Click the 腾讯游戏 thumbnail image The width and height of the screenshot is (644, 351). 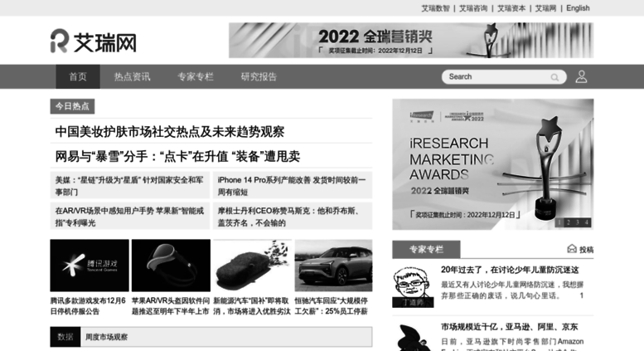point(90,266)
